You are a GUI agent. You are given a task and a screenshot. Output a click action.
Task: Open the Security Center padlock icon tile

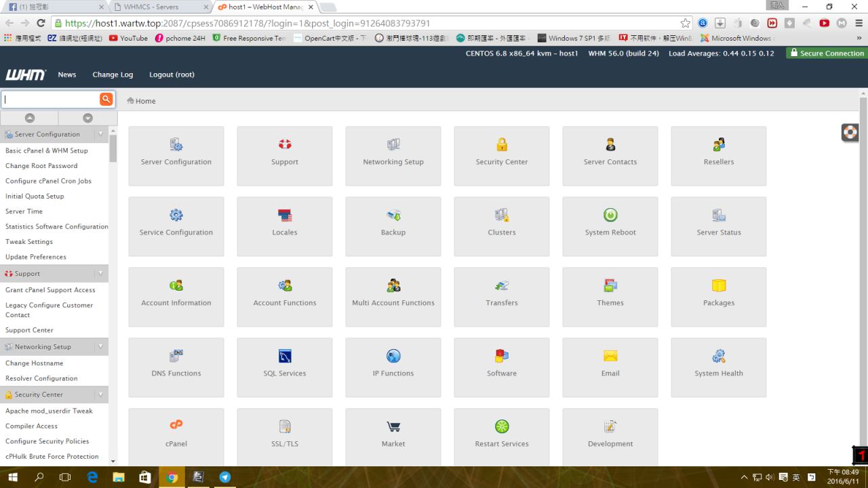pyautogui.click(x=502, y=145)
